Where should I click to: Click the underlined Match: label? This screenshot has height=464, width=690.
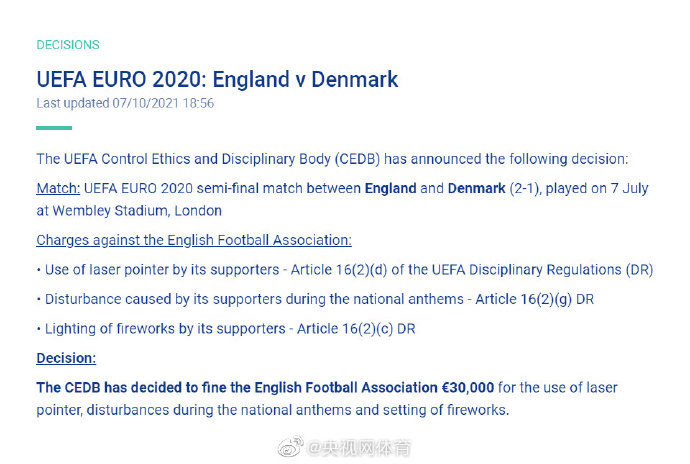[58, 188]
